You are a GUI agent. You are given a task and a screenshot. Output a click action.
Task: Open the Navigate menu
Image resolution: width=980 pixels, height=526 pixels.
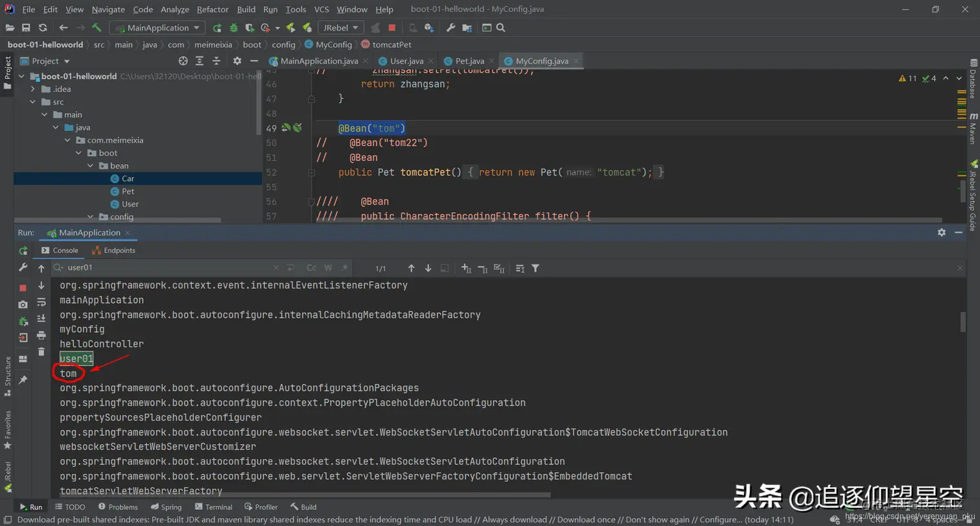108,10
